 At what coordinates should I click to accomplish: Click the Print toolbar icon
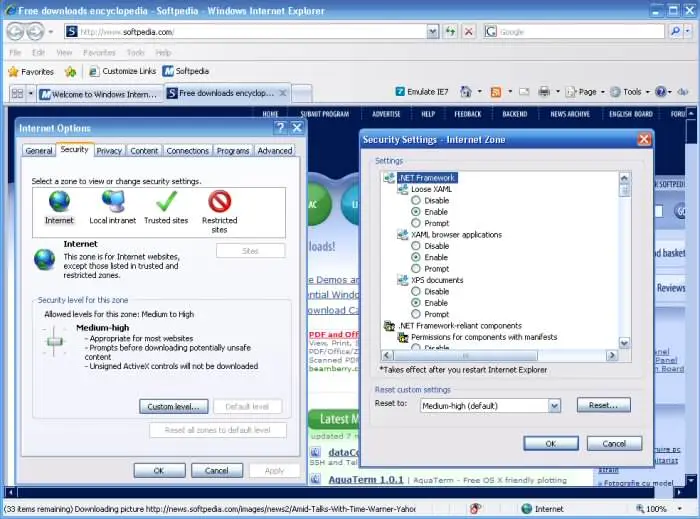tap(544, 92)
